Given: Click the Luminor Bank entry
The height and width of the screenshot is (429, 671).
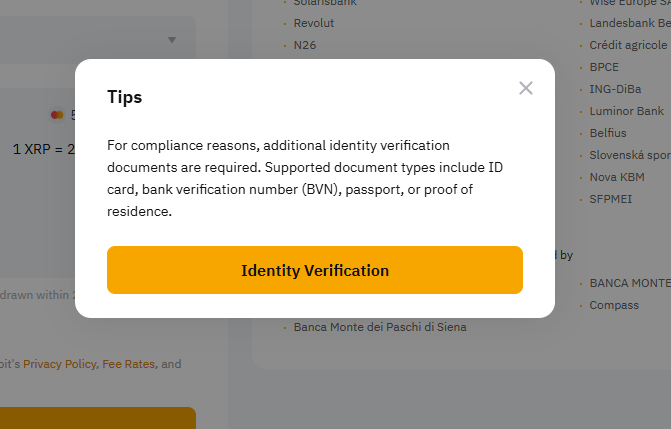Looking at the screenshot, I should click(x=626, y=111).
